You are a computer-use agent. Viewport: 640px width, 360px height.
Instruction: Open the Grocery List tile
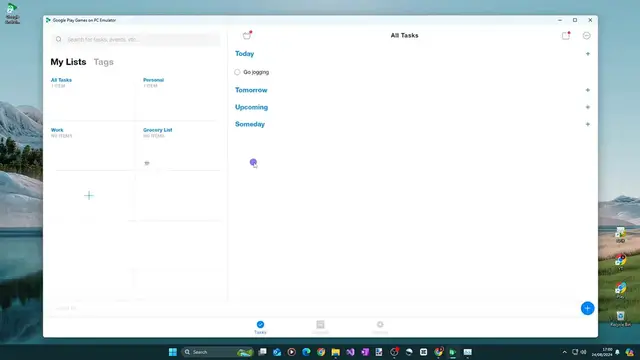pos(180,146)
